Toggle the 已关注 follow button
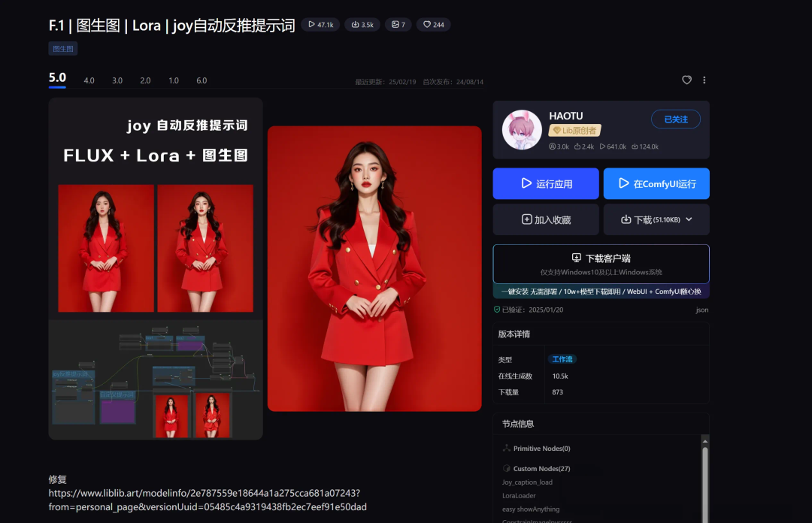The image size is (812, 523). click(x=676, y=119)
